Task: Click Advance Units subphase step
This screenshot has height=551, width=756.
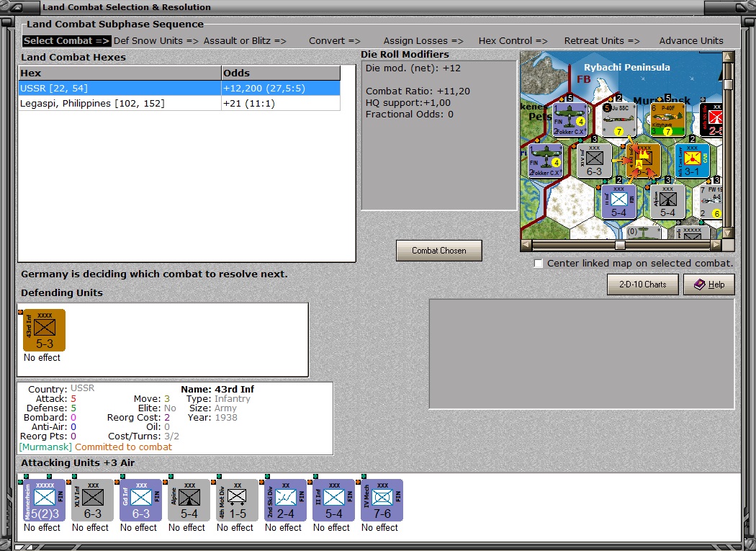Action: click(691, 41)
